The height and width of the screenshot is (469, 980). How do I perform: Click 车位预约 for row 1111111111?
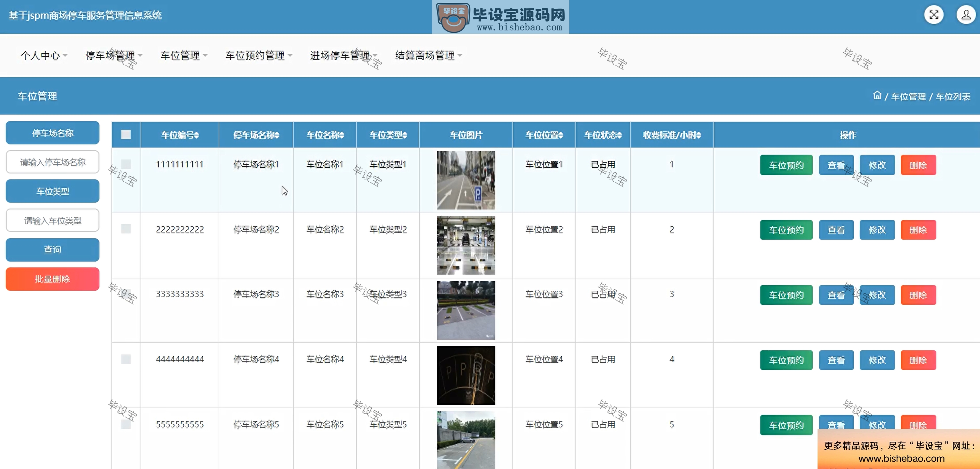click(x=787, y=165)
